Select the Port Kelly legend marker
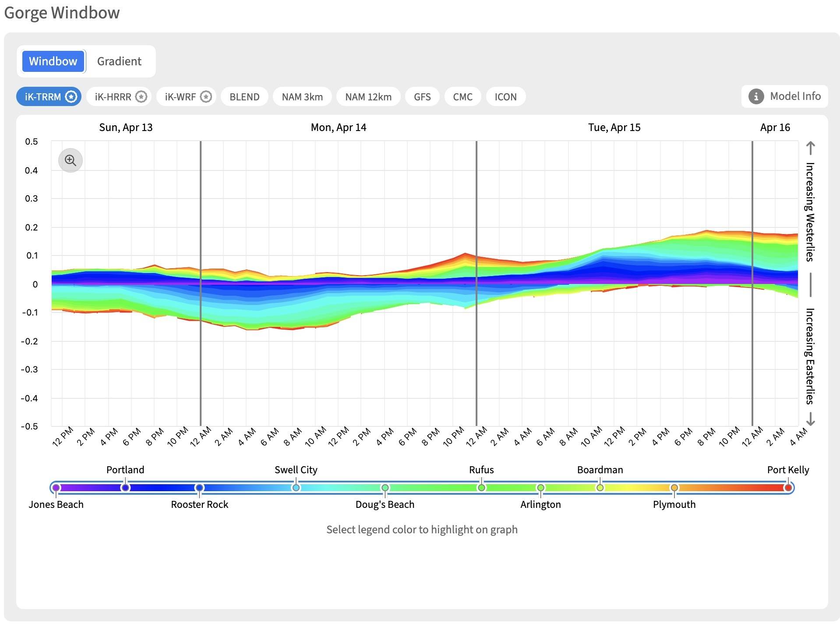Image resolution: width=840 pixels, height=624 pixels. point(788,488)
